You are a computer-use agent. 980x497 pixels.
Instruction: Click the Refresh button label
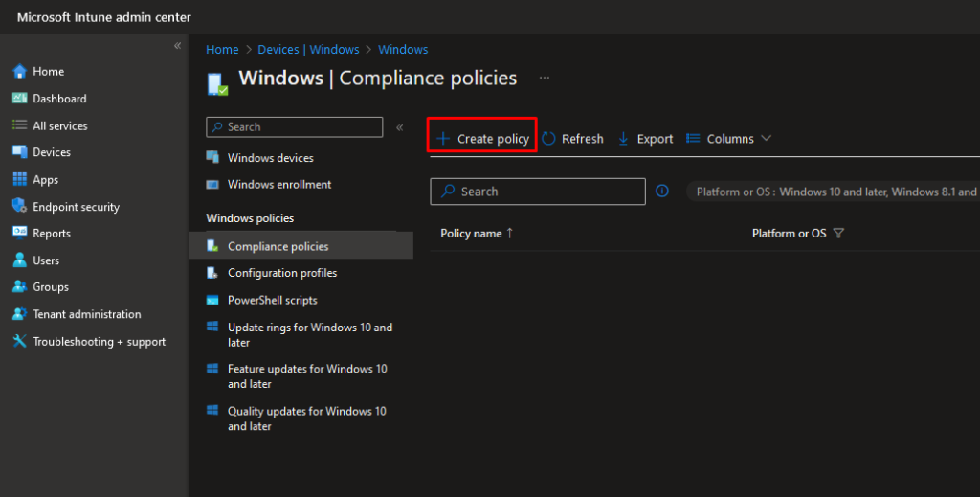(x=583, y=139)
